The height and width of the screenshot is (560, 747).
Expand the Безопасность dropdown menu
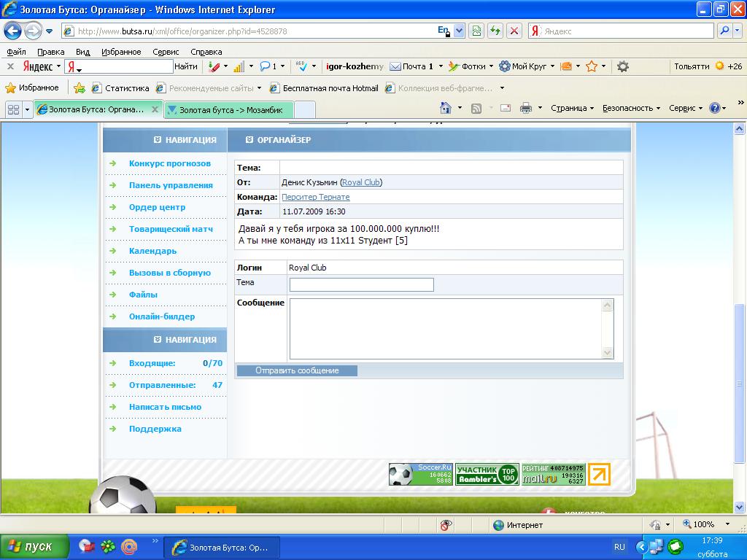tap(631, 108)
